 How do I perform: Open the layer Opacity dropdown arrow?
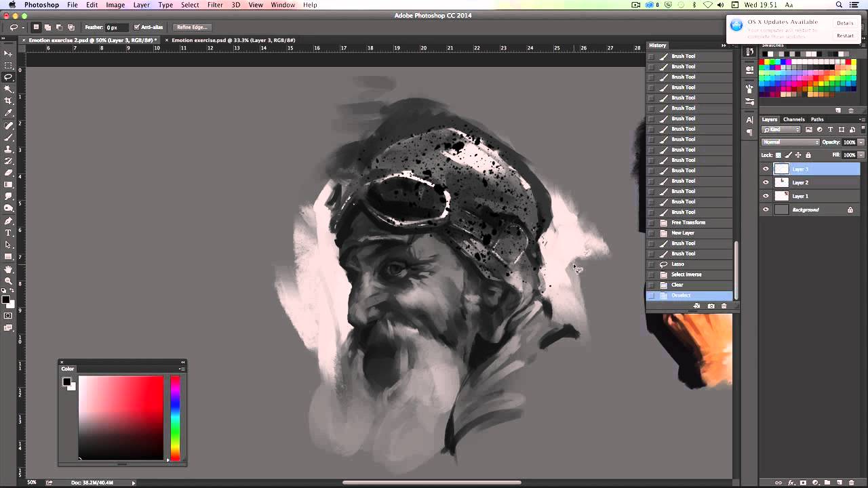click(861, 142)
